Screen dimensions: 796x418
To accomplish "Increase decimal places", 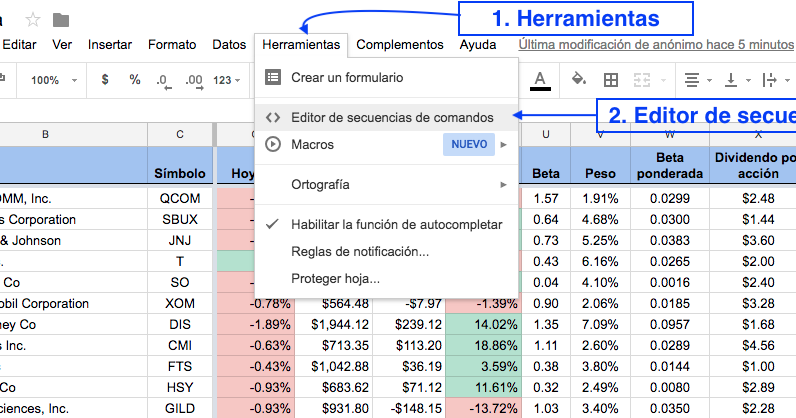I will click(194, 81).
